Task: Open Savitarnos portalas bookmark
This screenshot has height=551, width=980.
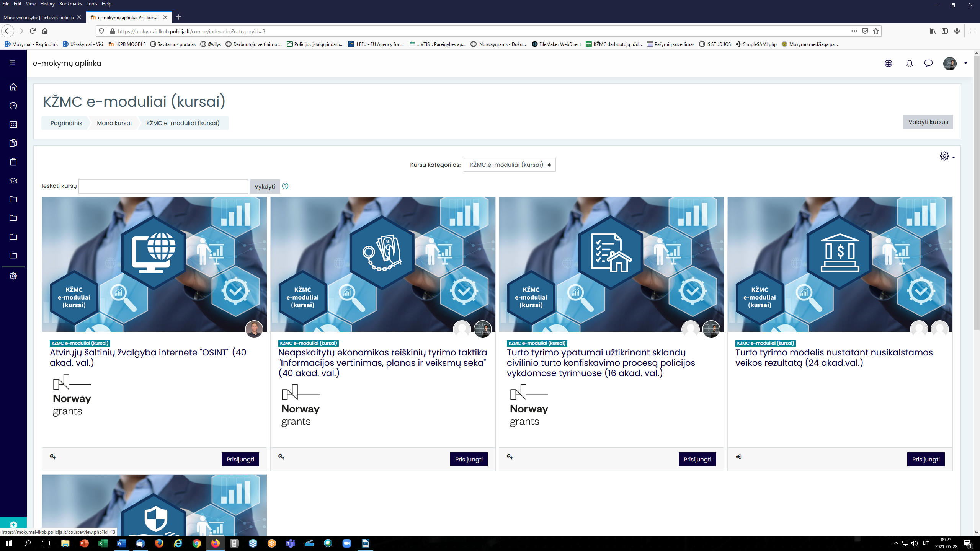Action: (173, 44)
